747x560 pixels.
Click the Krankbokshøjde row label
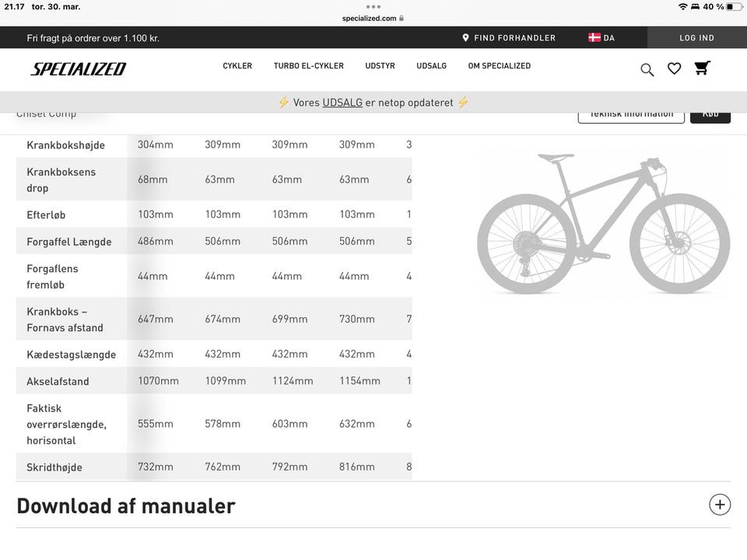[65, 145]
